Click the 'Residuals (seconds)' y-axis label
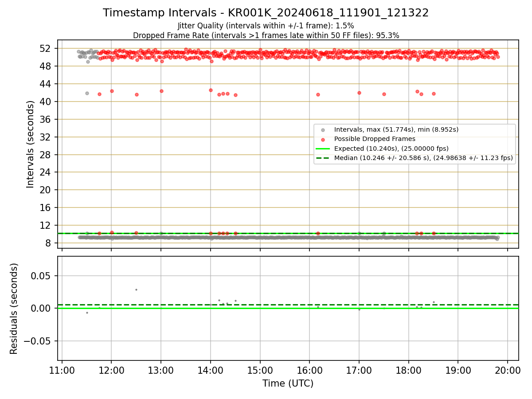 point(14,309)
